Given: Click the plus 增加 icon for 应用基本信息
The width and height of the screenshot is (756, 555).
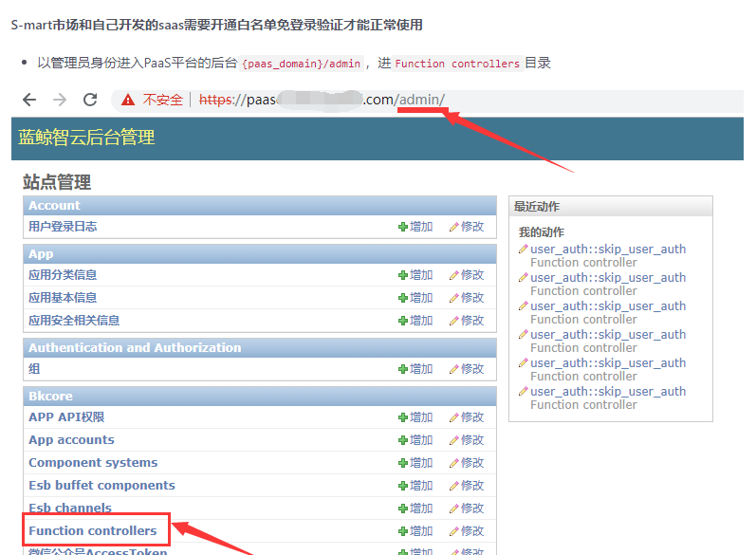Looking at the screenshot, I should click(x=403, y=298).
